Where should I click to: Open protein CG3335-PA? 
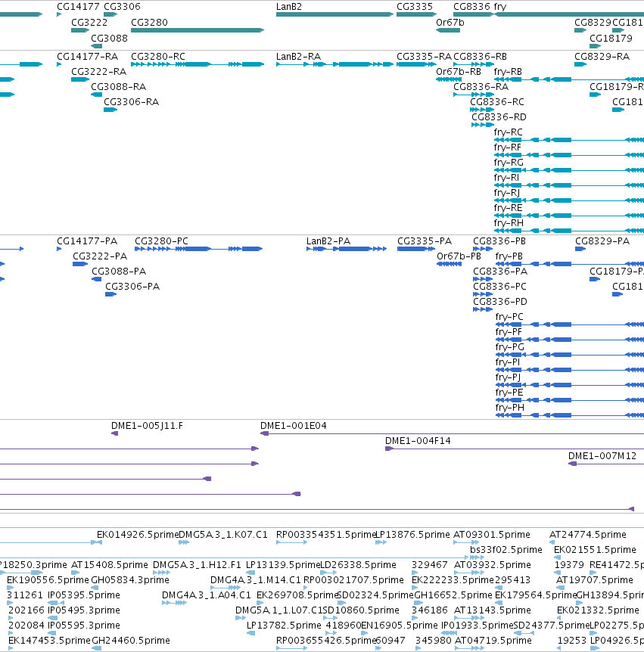[x=425, y=241]
